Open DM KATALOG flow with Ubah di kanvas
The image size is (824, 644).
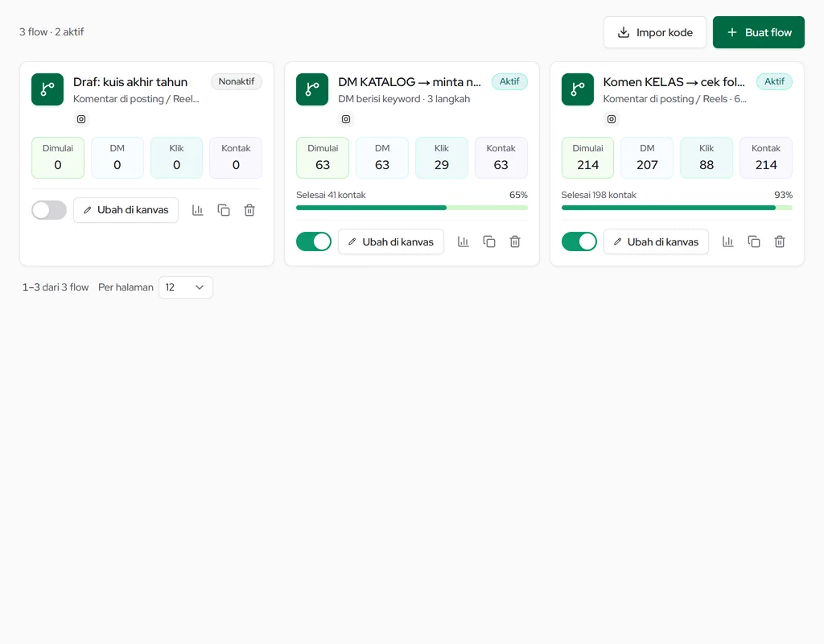[x=391, y=242]
